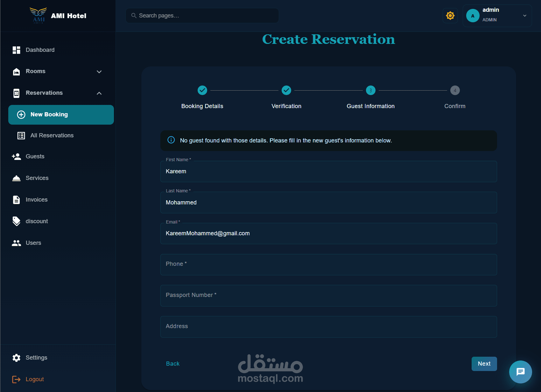Click the ADMIN role label
The height and width of the screenshot is (392, 541).
(x=489, y=20)
